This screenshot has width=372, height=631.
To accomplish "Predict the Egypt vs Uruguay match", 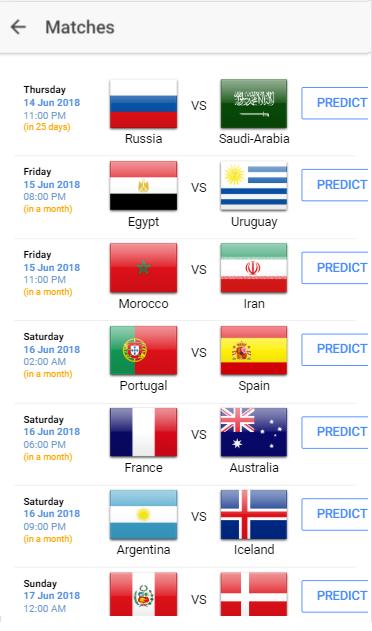I will pyautogui.click(x=336, y=185).
